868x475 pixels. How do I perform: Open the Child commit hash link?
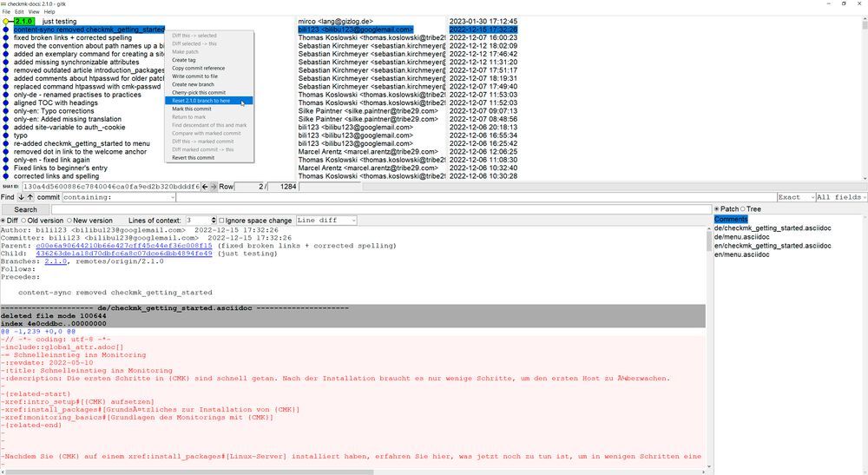[x=124, y=254]
